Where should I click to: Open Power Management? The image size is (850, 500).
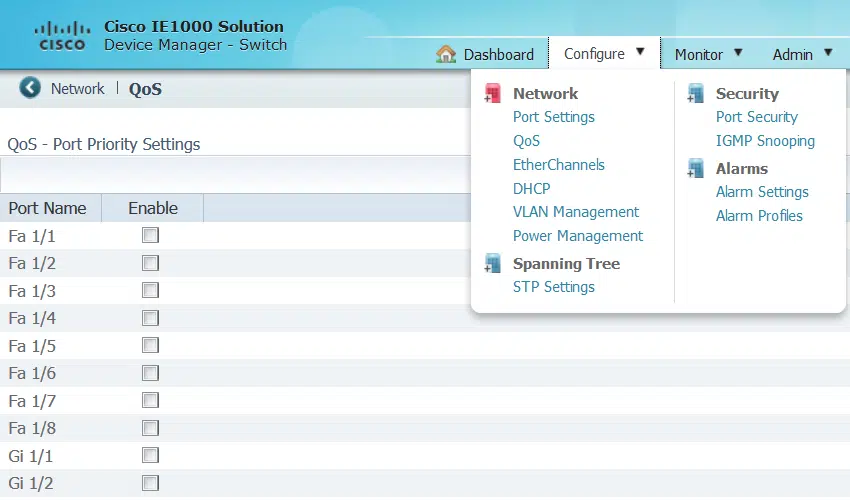tap(578, 236)
